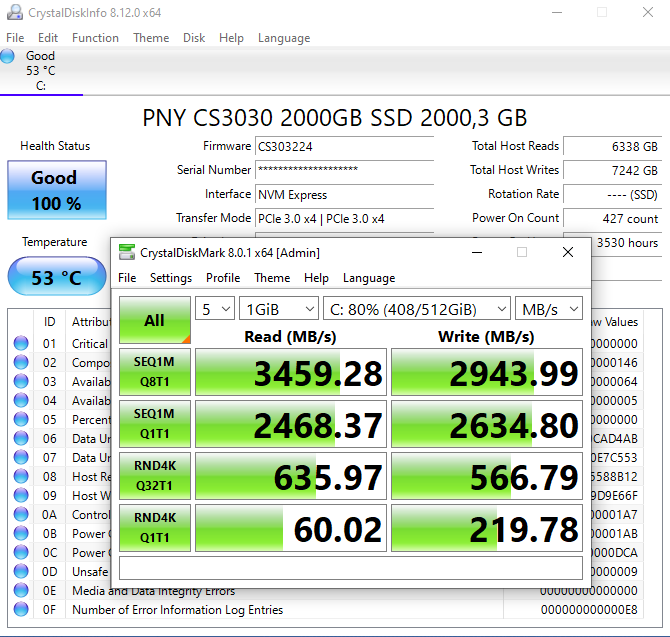
Task: Click the RND4K Q1T1 read result 60.02
Action: click(x=291, y=528)
